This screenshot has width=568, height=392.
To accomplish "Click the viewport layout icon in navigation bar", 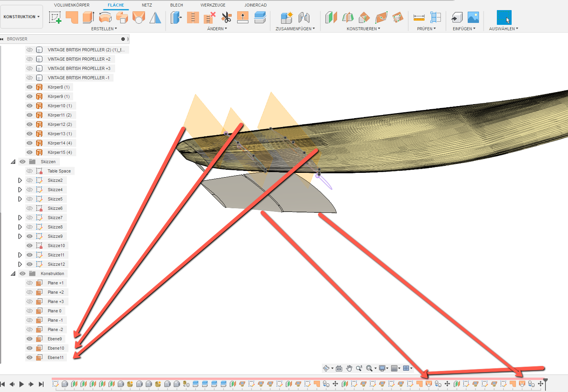I will 406,368.
